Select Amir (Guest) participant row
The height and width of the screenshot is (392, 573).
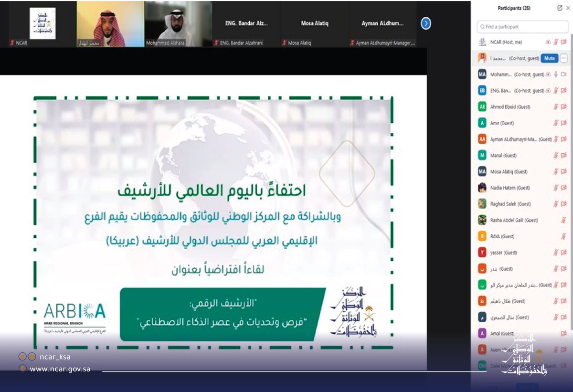tap(523, 123)
